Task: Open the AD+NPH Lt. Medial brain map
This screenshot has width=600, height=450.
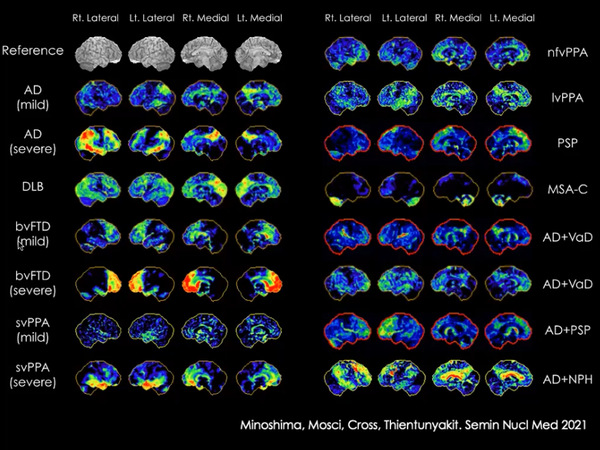Action: 508,377
